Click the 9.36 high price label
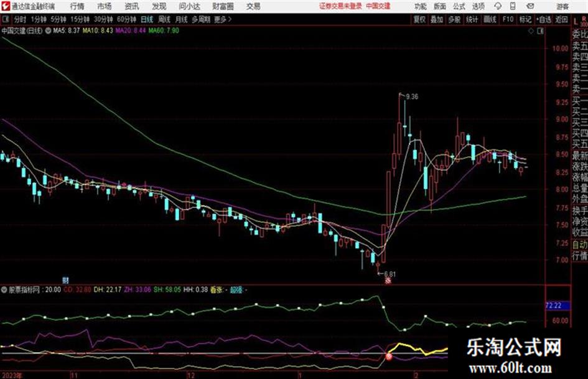 [x=412, y=97]
